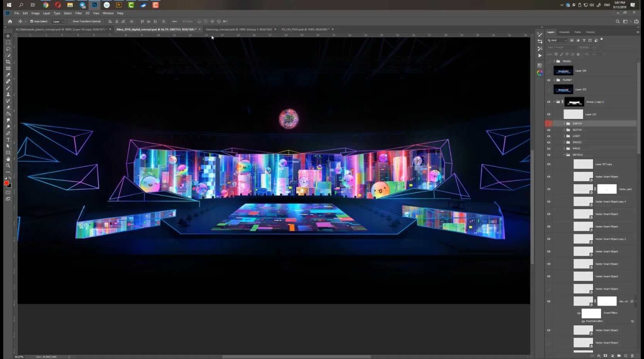This screenshot has height=359, width=644.
Task: Add a layer style using the fx icon
Action: tap(599, 356)
